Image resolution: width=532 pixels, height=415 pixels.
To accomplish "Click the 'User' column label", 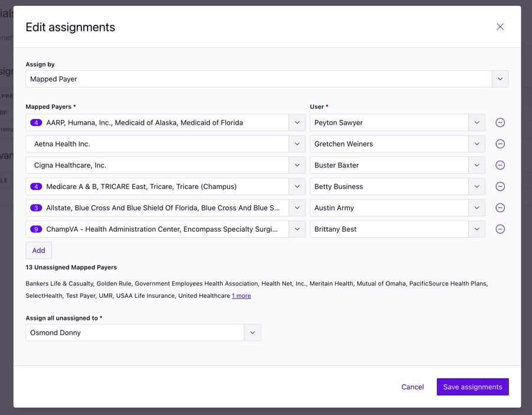I will (317, 106).
